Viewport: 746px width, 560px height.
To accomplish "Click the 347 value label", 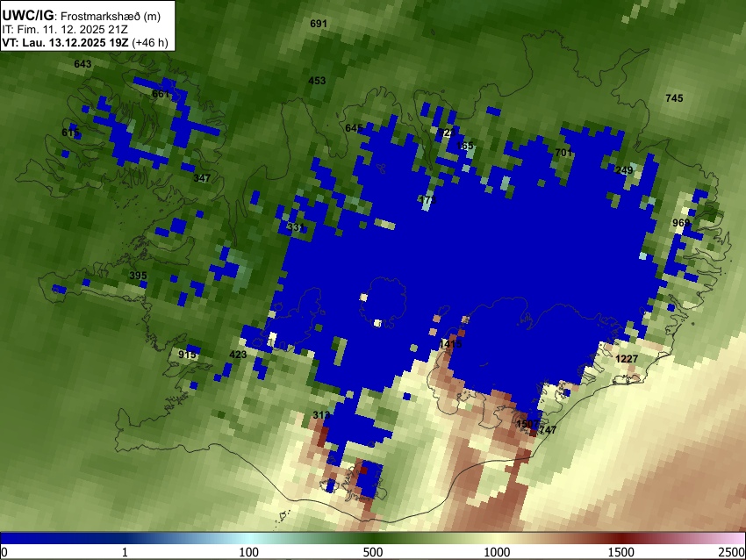I will 202,178.
